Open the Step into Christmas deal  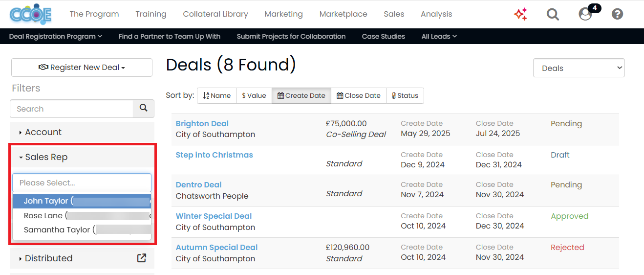tap(215, 155)
